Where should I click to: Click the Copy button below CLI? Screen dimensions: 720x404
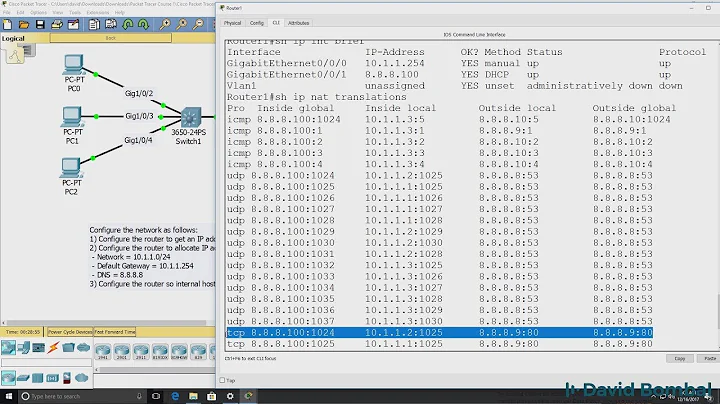pyautogui.click(x=680, y=359)
